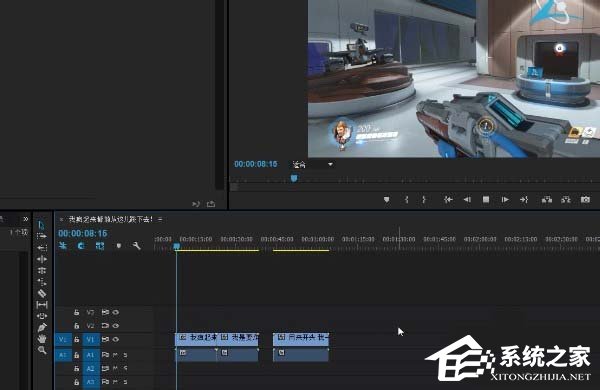Click timeline timecode 00:00:08:16
Viewport: 600px width, 390px height.
pyautogui.click(x=83, y=233)
